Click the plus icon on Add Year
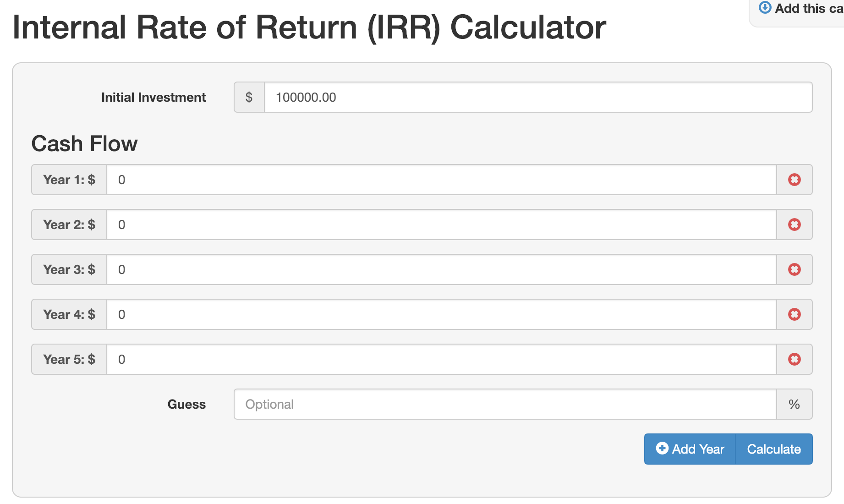 662,448
